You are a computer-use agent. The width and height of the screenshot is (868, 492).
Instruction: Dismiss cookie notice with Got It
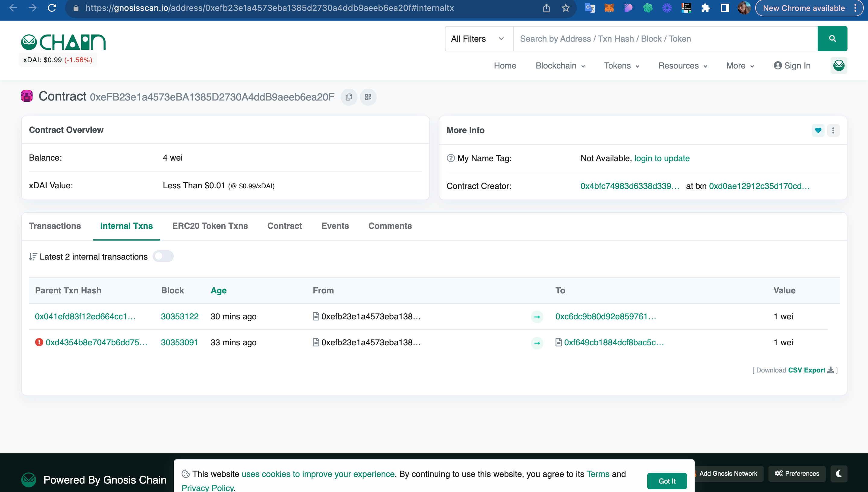(x=667, y=481)
